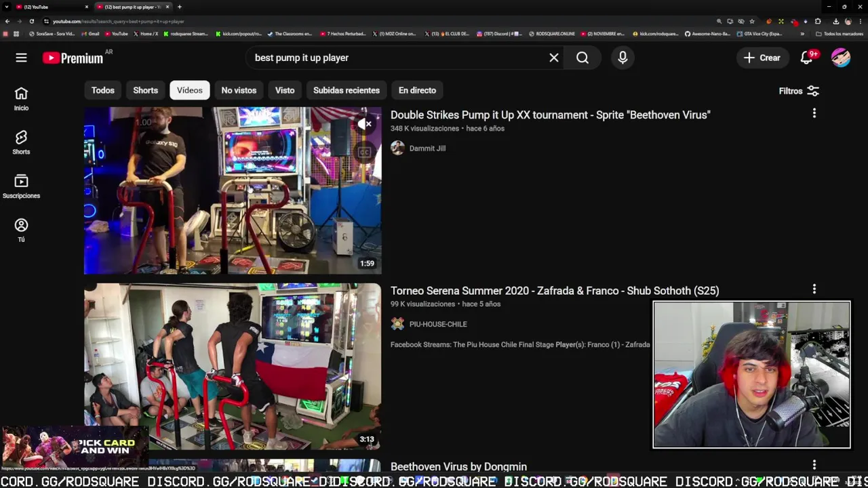Open the YouTube guide hamburger menu
Viewport: 868px width, 488px height.
pos(21,58)
